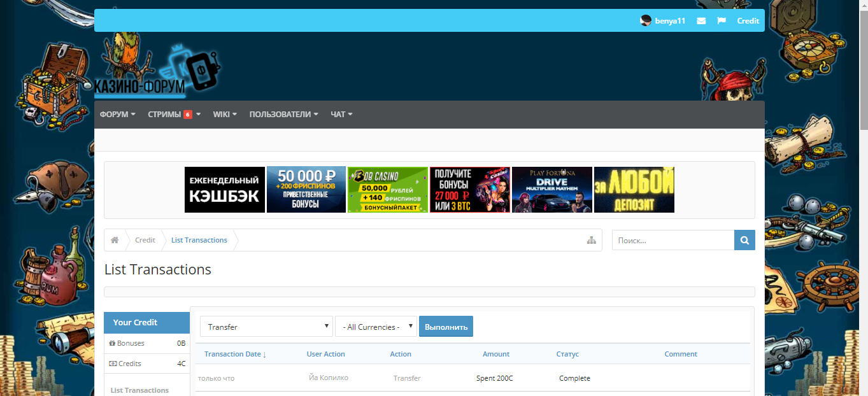Open the СТРИМЫ dropdown menu

coord(174,115)
